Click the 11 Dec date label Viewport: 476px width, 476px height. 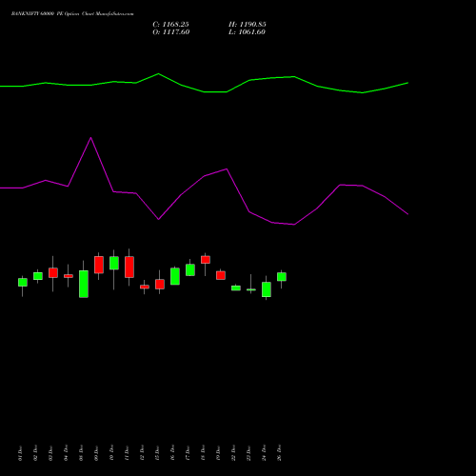(127, 453)
